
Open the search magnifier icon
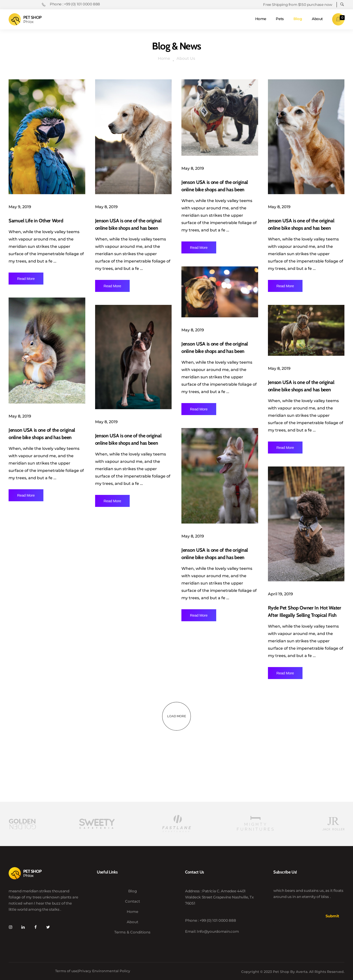tap(342, 5)
